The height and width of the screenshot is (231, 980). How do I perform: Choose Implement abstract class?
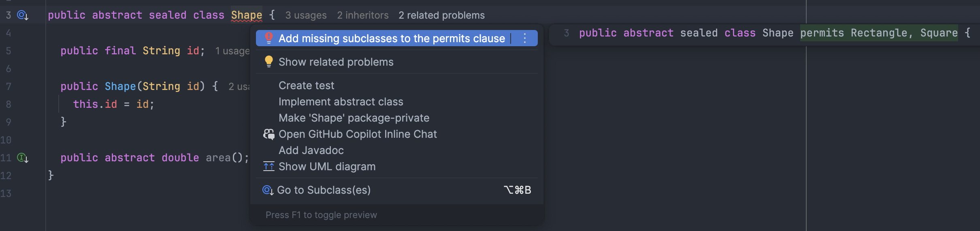point(341,102)
